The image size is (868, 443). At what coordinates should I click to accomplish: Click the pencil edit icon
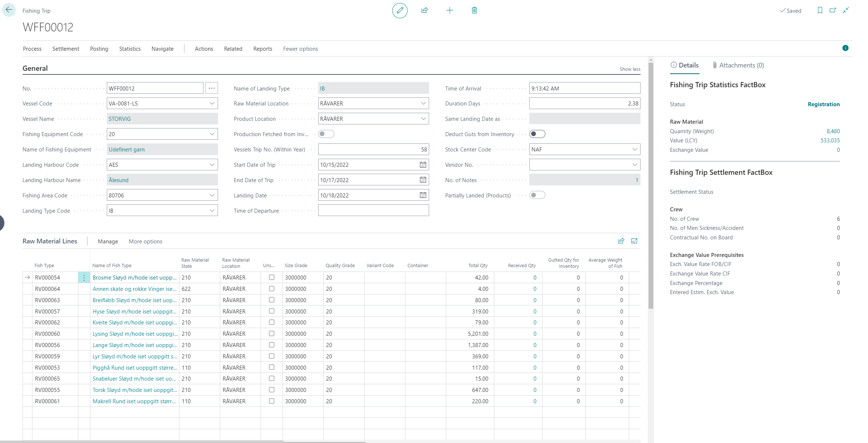[x=400, y=11]
